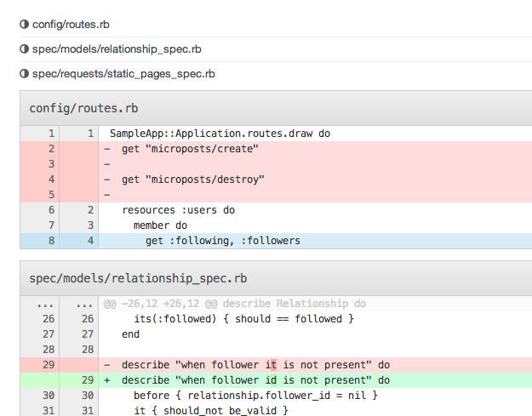The image size is (532, 416).
Task: Click the highlighted line get :following, :followers
Action: coord(316,241)
